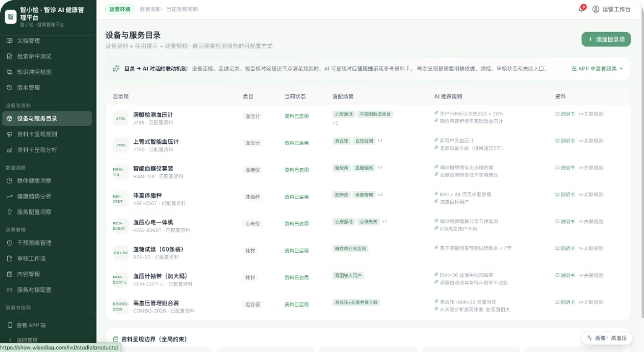Click the 查看 APP 端 phone icon
Viewport: 644px width, 352px height.
click(x=10, y=325)
